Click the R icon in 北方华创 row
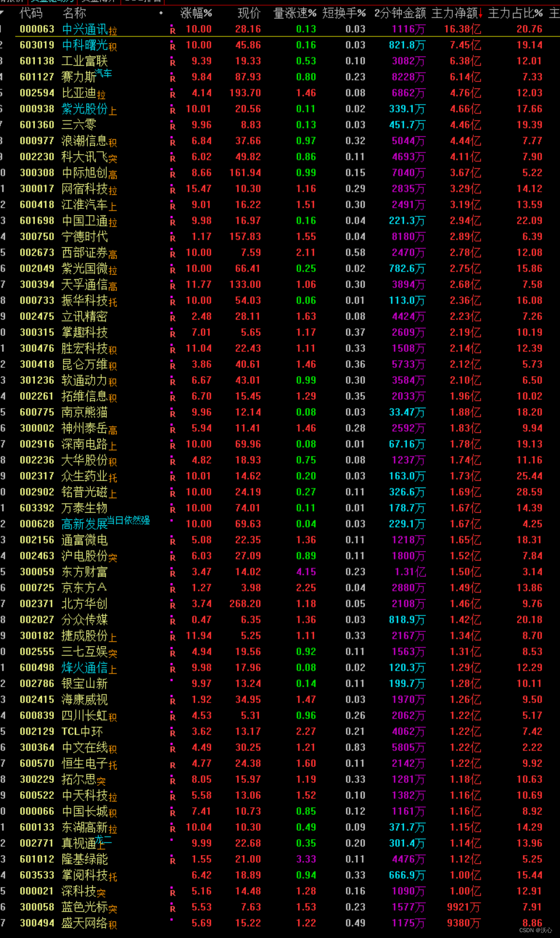Screen dimensions: 560x938 pos(173,605)
